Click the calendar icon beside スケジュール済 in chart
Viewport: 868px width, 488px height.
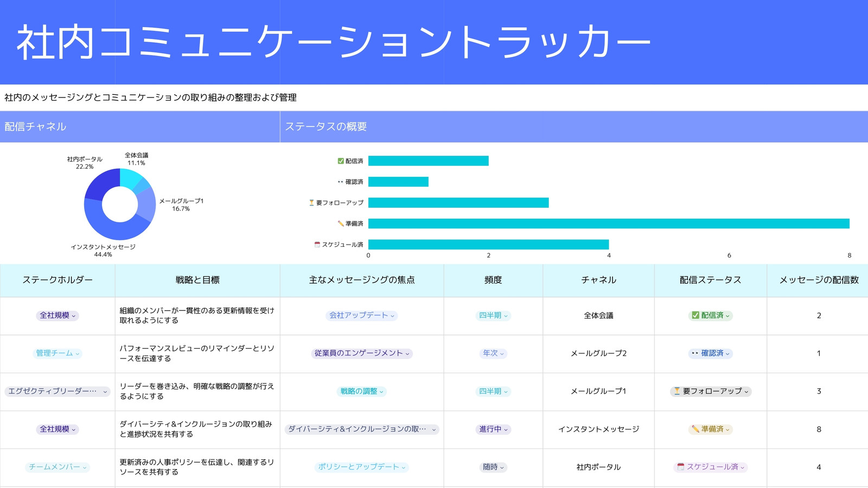click(x=317, y=245)
